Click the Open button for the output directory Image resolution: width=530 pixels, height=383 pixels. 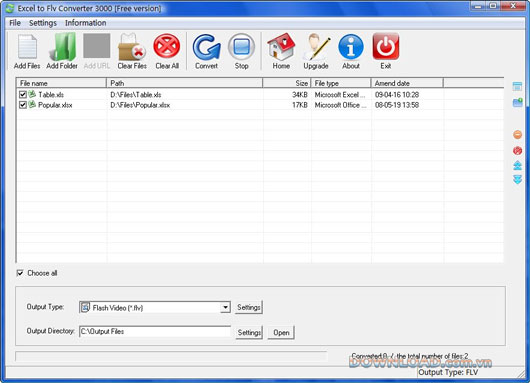[281, 333]
